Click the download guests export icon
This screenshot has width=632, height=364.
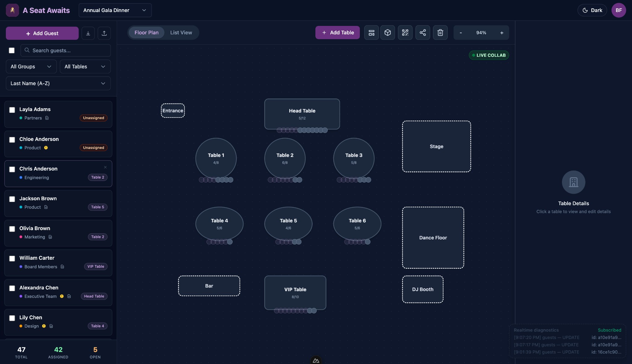pyautogui.click(x=88, y=33)
